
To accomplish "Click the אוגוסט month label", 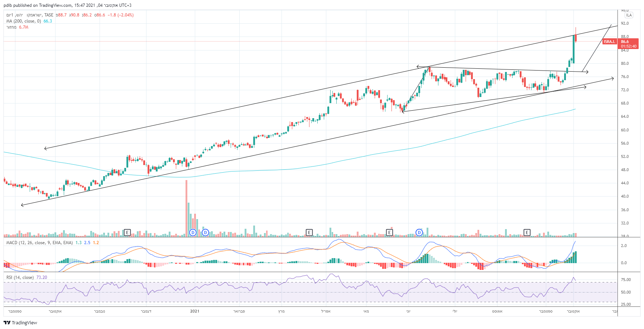I will [x=497, y=311].
